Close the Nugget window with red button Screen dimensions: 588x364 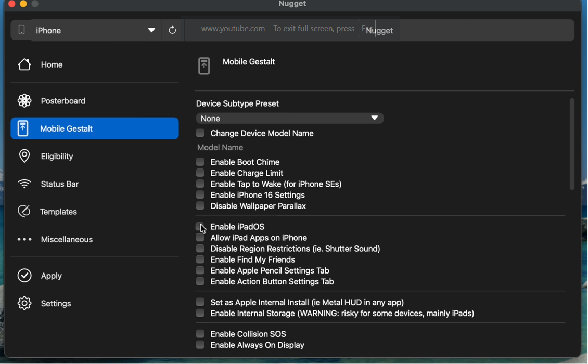[11, 4]
